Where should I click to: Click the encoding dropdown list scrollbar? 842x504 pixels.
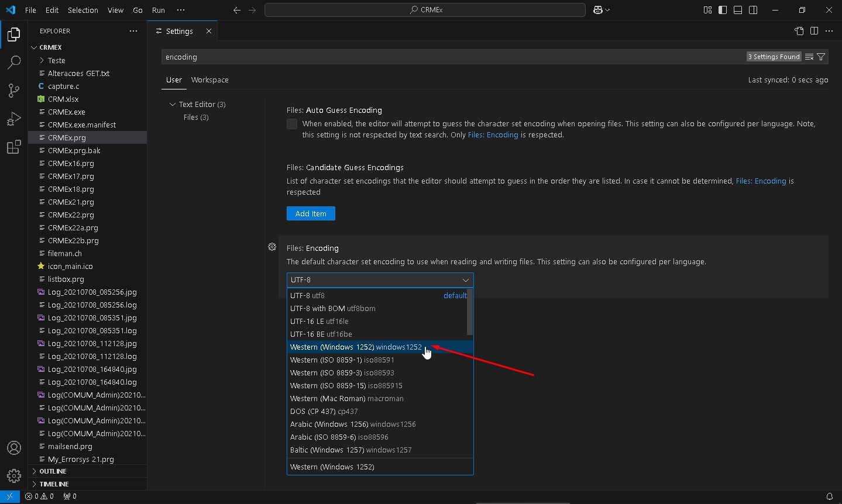[469, 313]
